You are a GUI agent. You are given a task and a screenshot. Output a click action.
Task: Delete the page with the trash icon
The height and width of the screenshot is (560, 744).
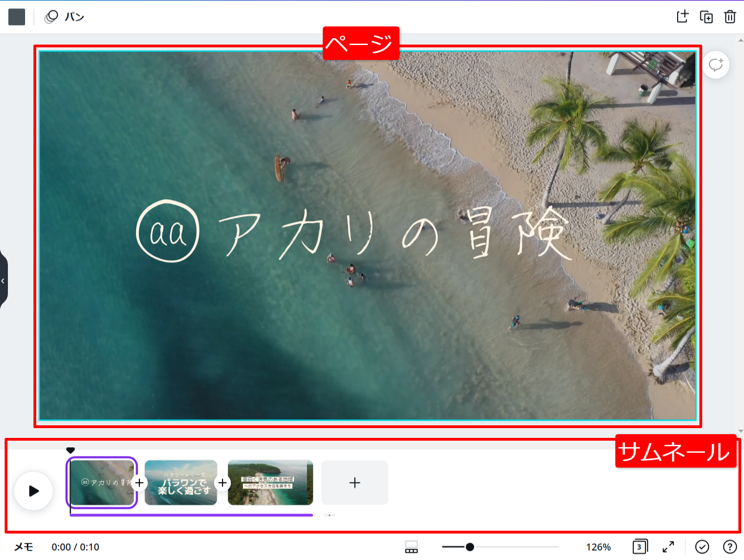pos(729,16)
